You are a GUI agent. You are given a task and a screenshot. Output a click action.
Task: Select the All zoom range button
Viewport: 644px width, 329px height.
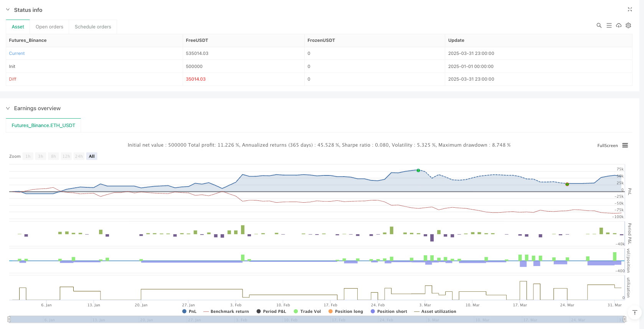click(x=92, y=156)
